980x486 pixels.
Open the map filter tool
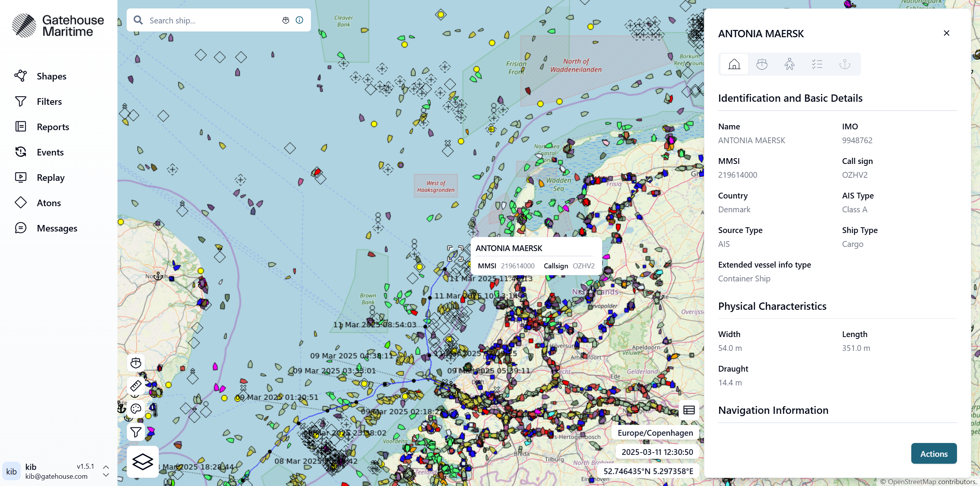[x=135, y=431]
